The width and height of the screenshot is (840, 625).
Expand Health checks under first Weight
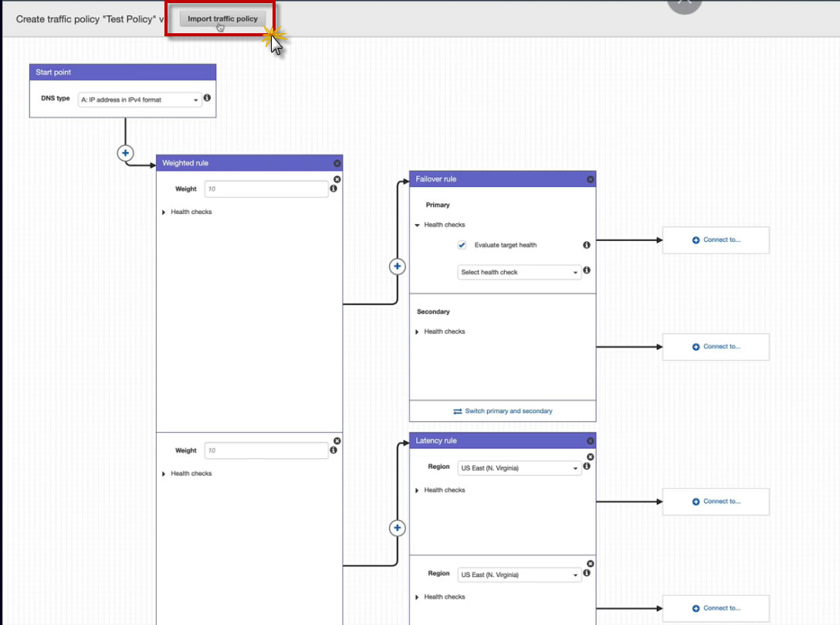click(x=164, y=212)
